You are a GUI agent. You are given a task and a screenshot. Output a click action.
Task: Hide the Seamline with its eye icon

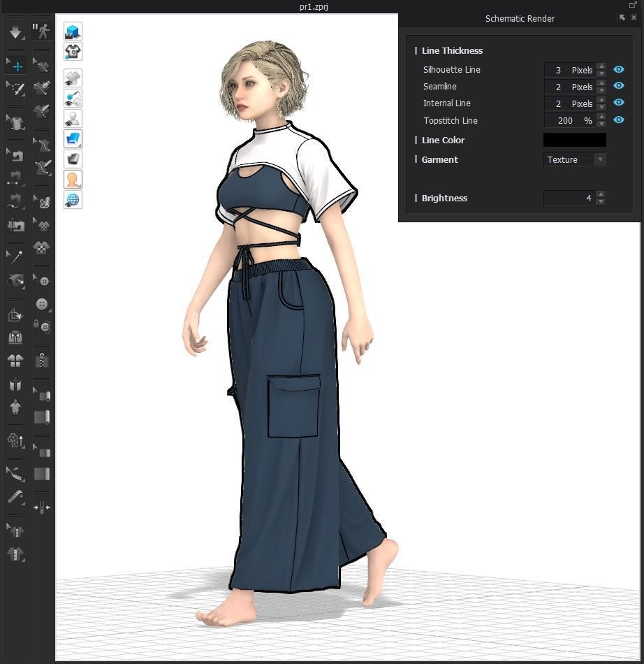point(618,86)
